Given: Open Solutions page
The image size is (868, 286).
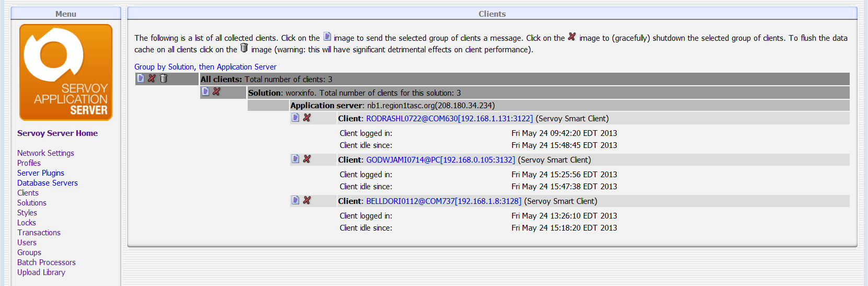Looking at the screenshot, I should click(x=32, y=203).
